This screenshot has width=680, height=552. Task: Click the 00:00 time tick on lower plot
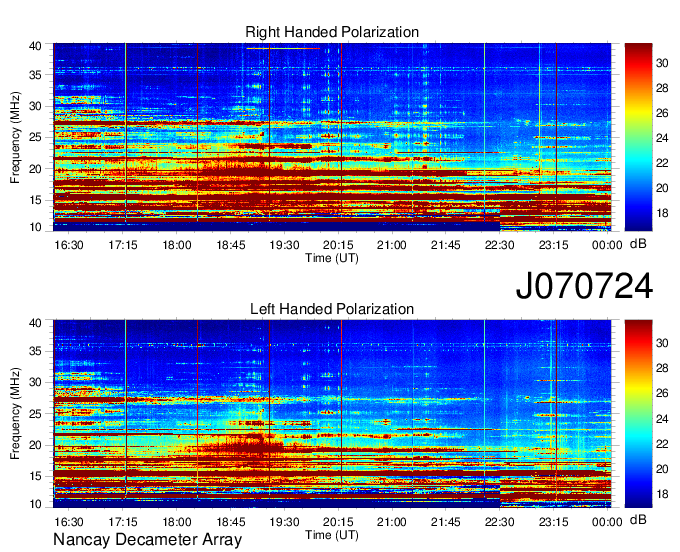[607, 522]
